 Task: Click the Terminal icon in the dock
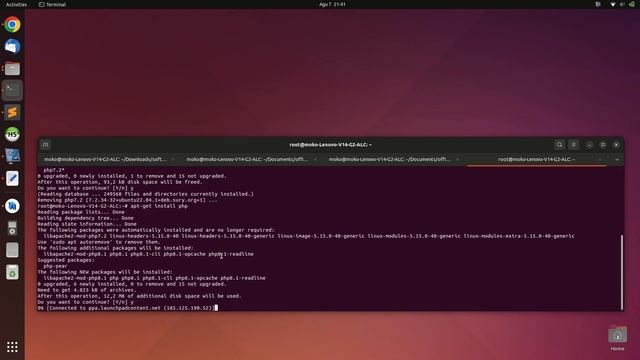click(12, 90)
